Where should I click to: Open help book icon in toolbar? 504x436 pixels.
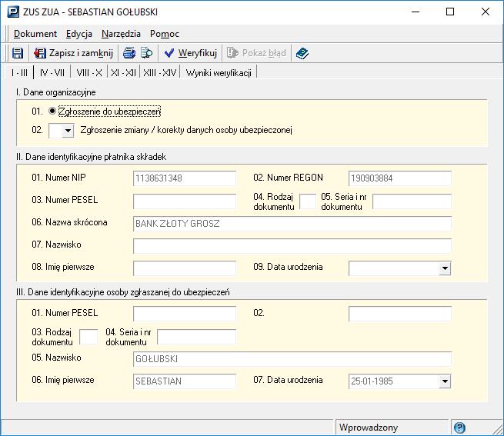[302, 53]
